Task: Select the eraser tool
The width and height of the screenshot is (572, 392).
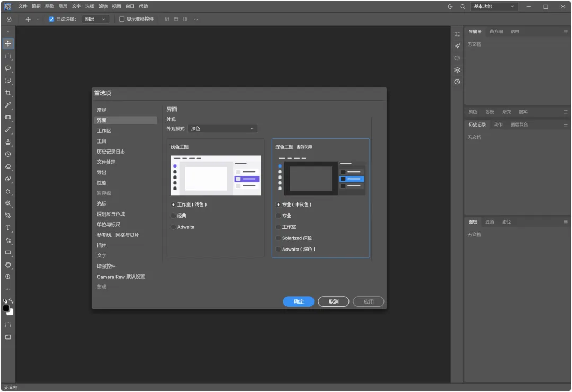Action: (x=8, y=166)
